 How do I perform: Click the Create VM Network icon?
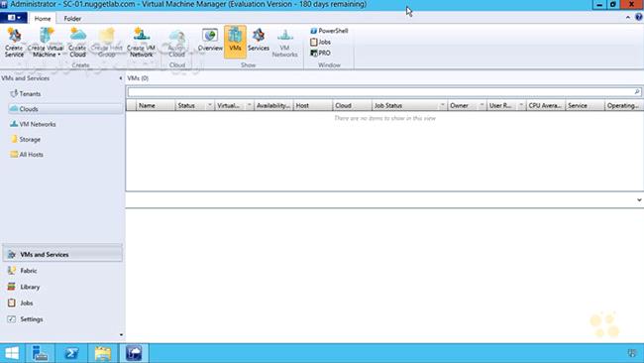tap(141, 42)
